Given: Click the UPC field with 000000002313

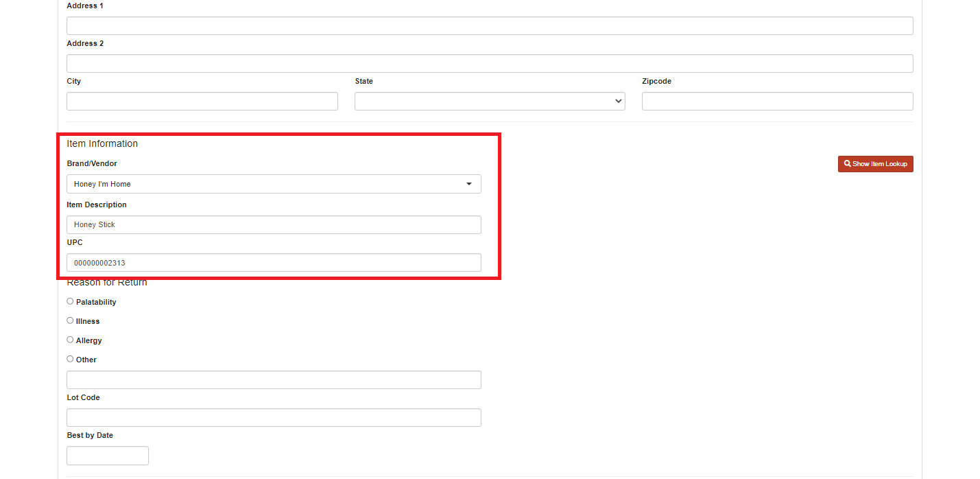Looking at the screenshot, I should tap(274, 263).
